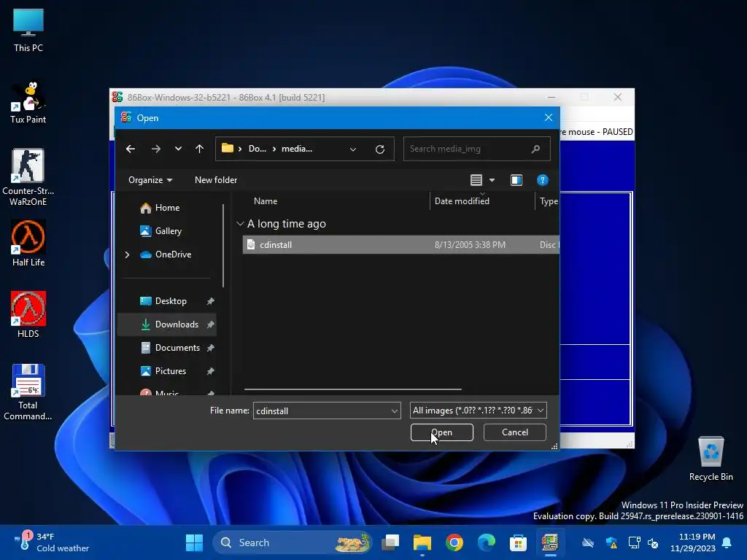
Task: Switch to 86Box taskbar icon
Action: (x=550, y=542)
